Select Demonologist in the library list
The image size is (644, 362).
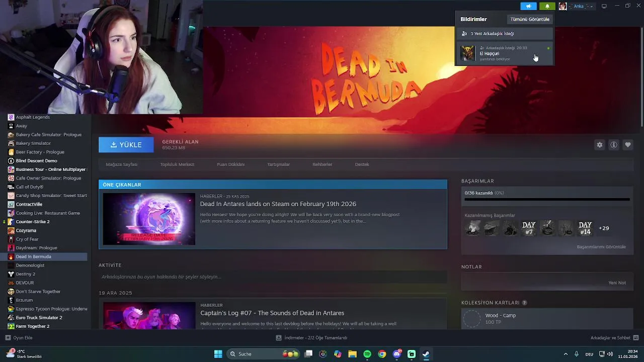pos(30,265)
